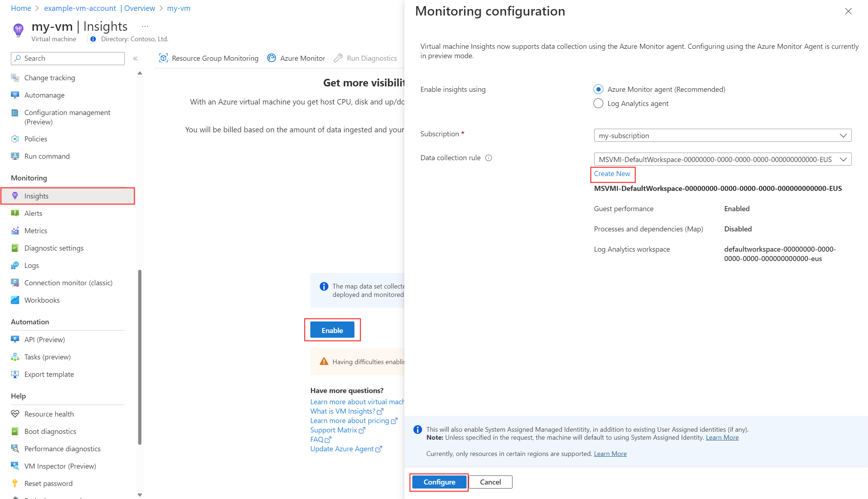Select Azure Monitor agent (Recommended) option
The width and height of the screenshot is (868, 499).
pyautogui.click(x=598, y=89)
